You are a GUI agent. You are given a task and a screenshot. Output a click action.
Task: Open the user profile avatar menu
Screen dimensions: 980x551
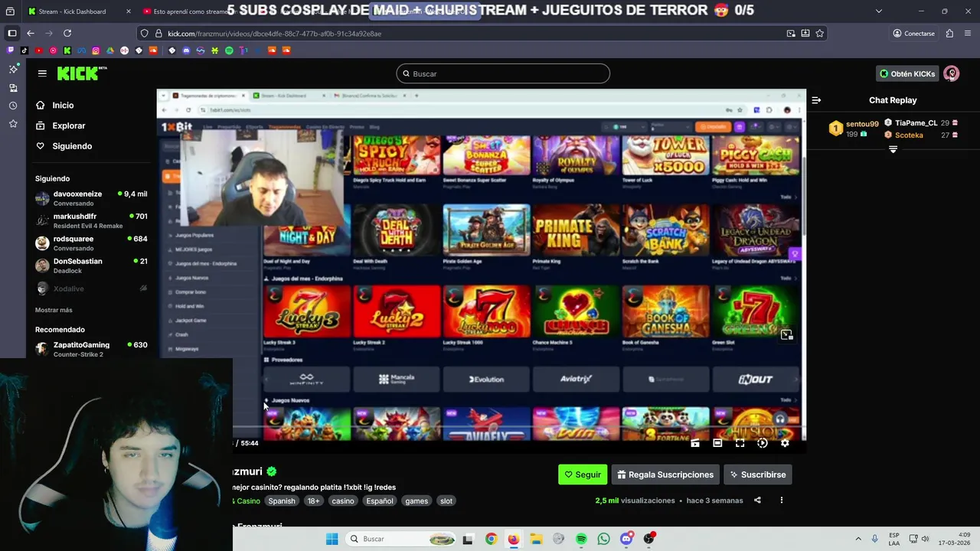[952, 73]
